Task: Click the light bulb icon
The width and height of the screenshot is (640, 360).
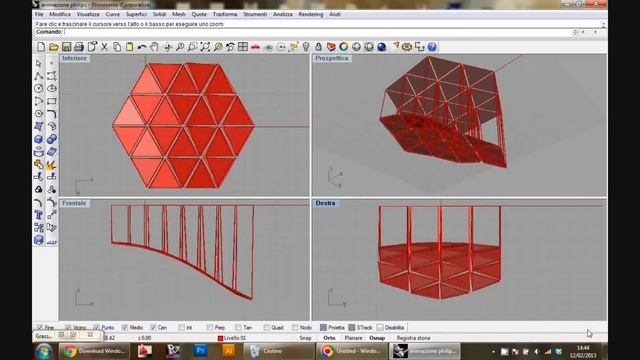Action: (306, 47)
